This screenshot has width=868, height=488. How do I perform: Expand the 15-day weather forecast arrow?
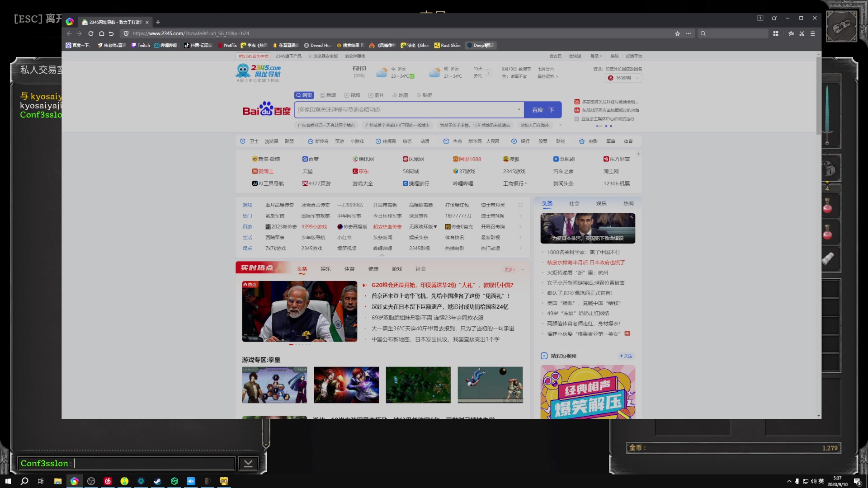point(488,72)
